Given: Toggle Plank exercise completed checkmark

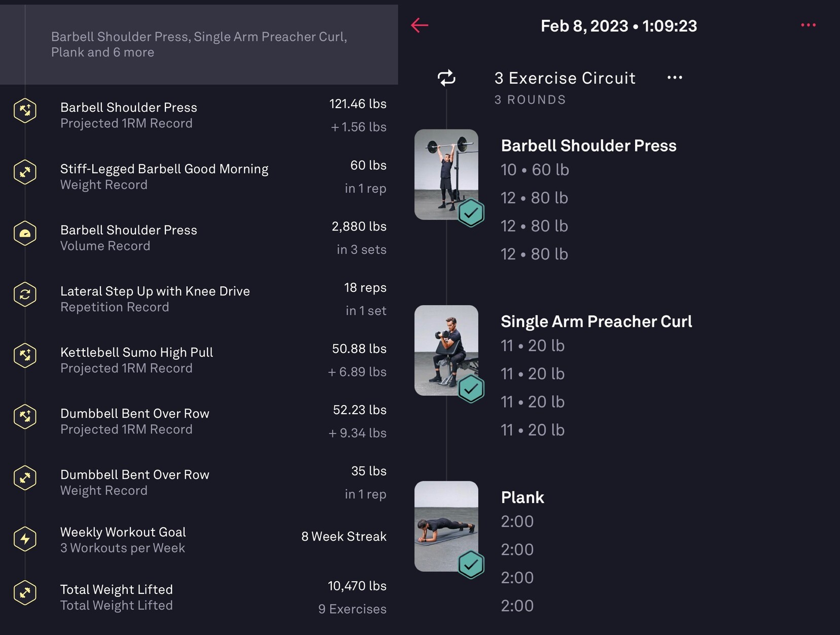Looking at the screenshot, I should click(471, 564).
